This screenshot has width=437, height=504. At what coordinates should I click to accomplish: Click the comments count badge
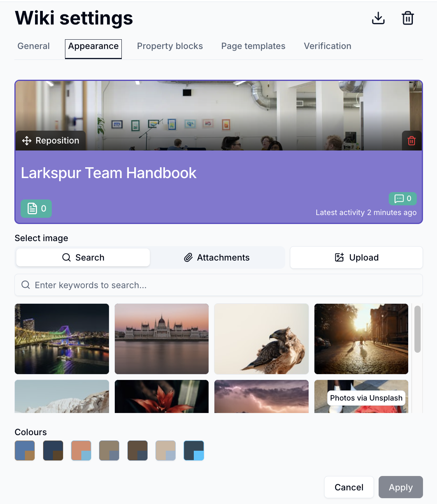pyautogui.click(x=403, y=199)
